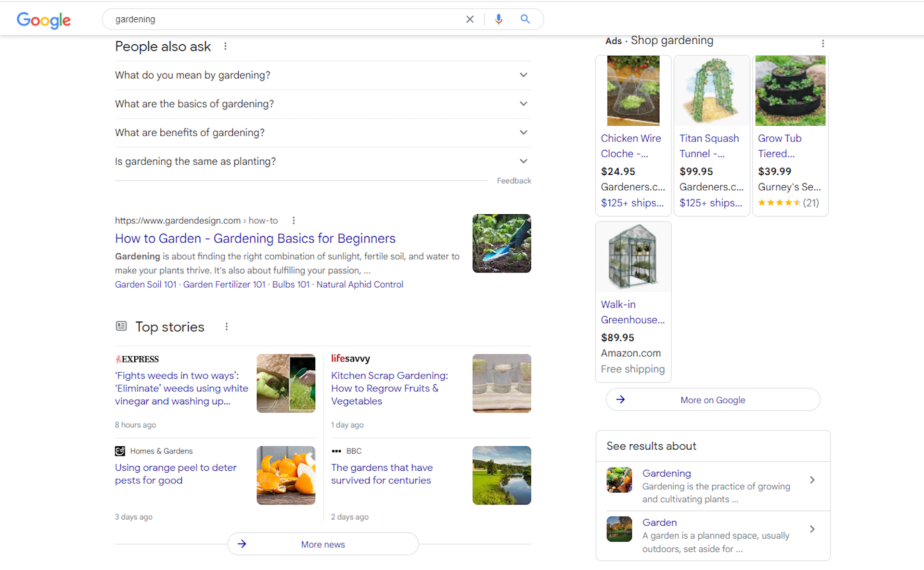Open the Shop gardening ads menu
This screenshot has width=924, height=570.
[x=823, y=43]
